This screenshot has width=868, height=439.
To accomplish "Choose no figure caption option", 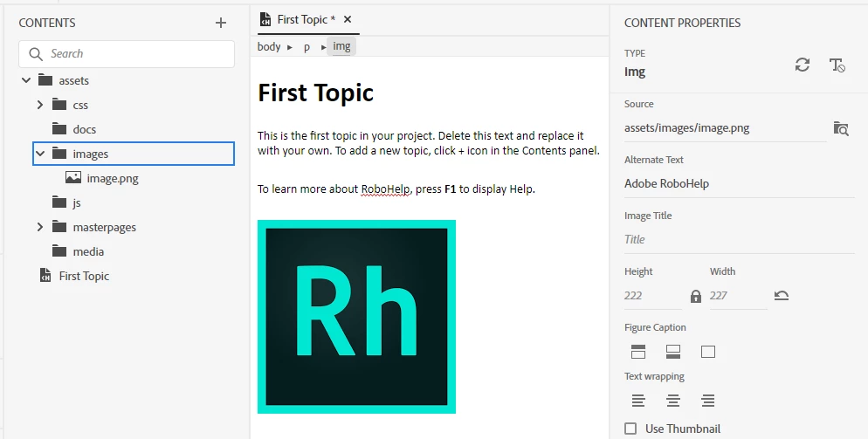I will [708, 352].
